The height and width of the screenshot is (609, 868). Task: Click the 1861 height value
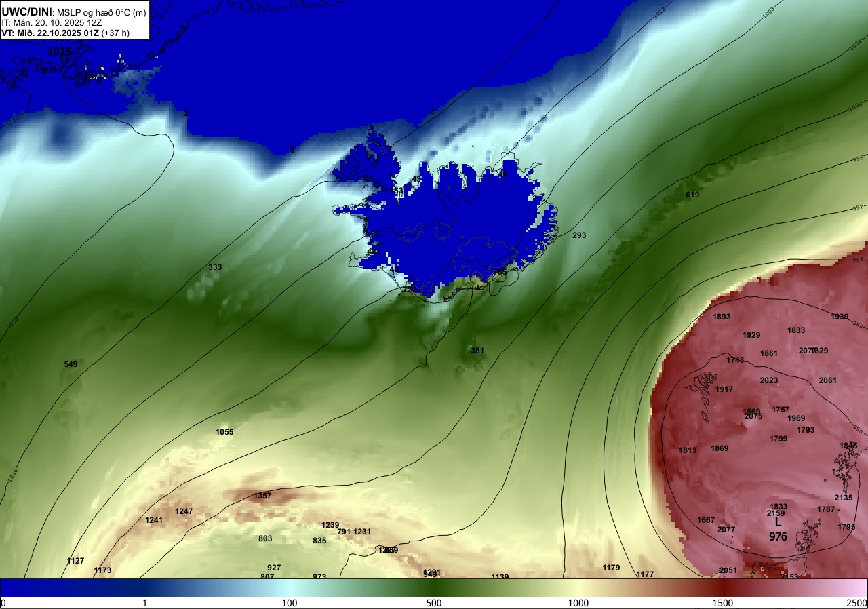[769, 353]
